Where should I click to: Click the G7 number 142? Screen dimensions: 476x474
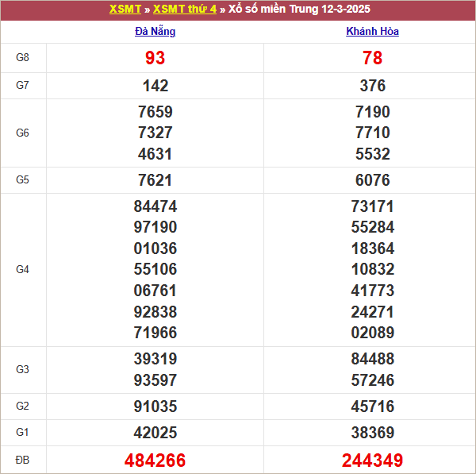(155, 86)
